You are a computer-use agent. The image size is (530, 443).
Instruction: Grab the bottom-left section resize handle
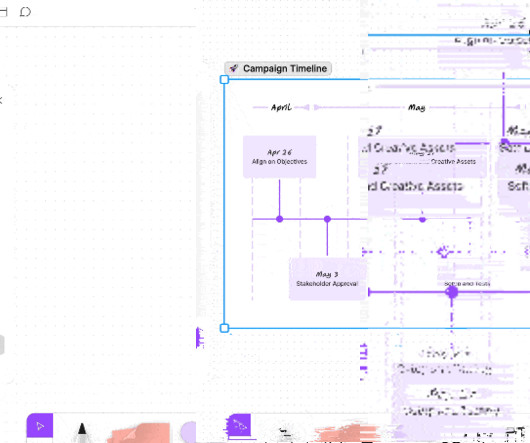coord(224,328)
